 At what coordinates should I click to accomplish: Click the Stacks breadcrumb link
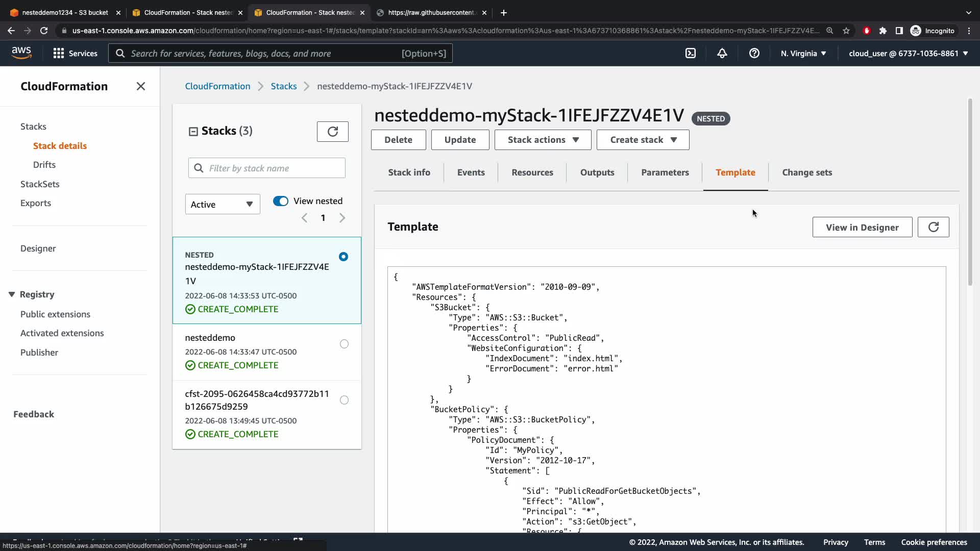click(x=283, y=86)
